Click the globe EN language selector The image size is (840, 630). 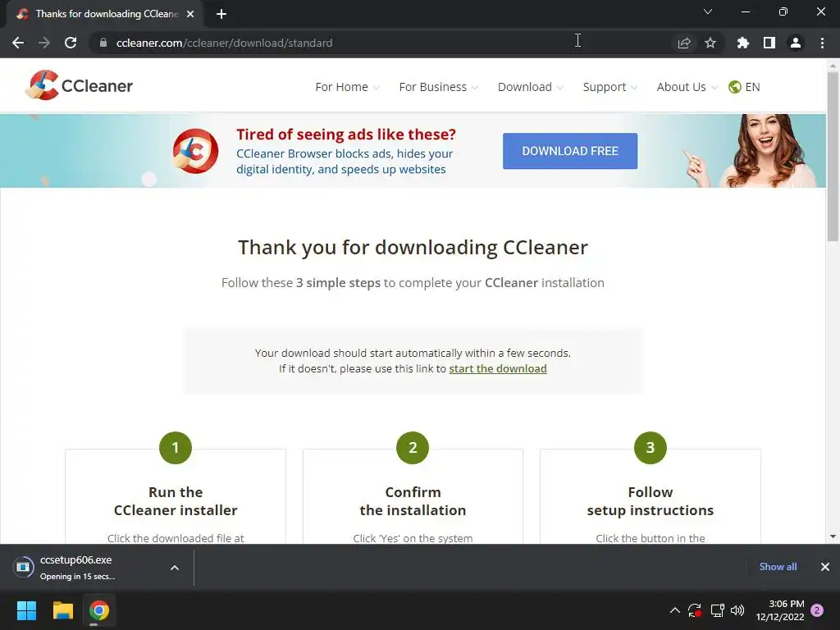click(744, 87)
